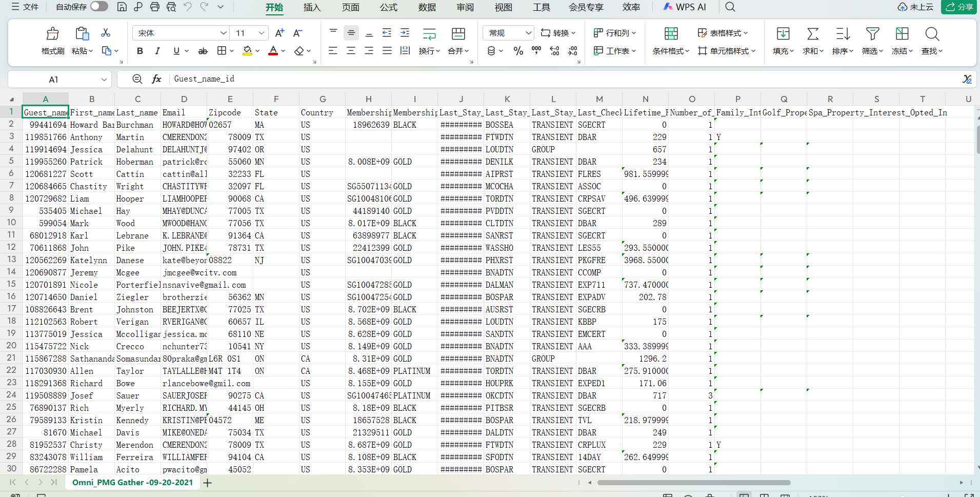Viewport: 980px width, 497px height.
Task: Click the font color red A swatch
Action: click(273, 51)
